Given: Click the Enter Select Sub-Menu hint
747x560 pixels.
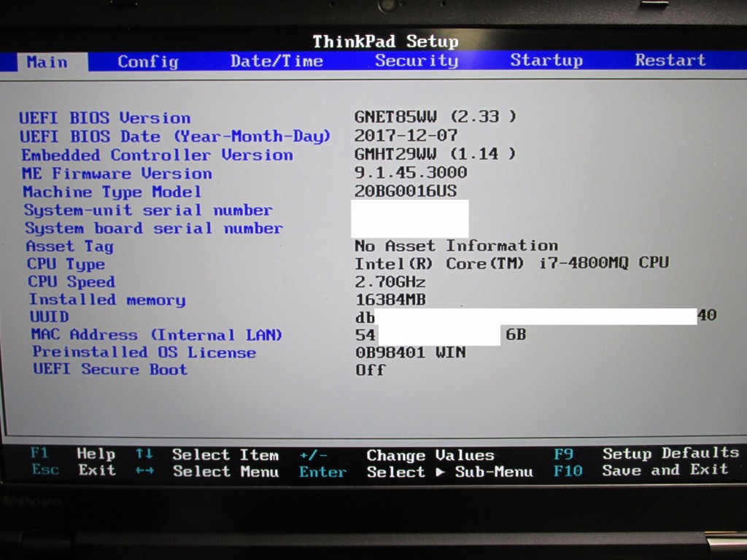Looking at the screenshot, I should 416,472.
